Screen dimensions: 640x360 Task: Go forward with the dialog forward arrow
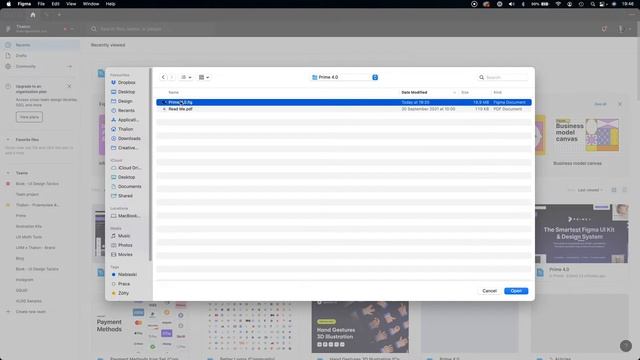point(172,77)
